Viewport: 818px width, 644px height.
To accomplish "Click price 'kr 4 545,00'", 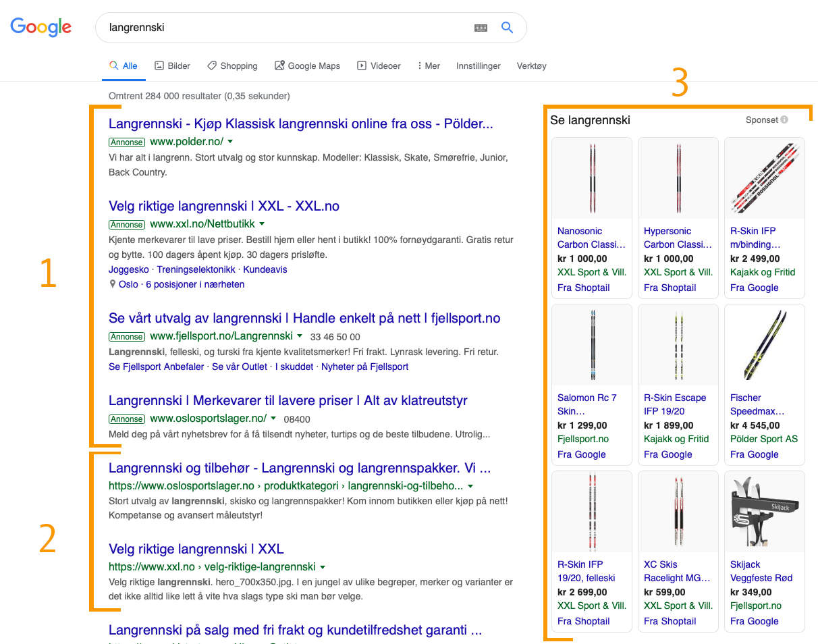I will (x=755, y=425).
